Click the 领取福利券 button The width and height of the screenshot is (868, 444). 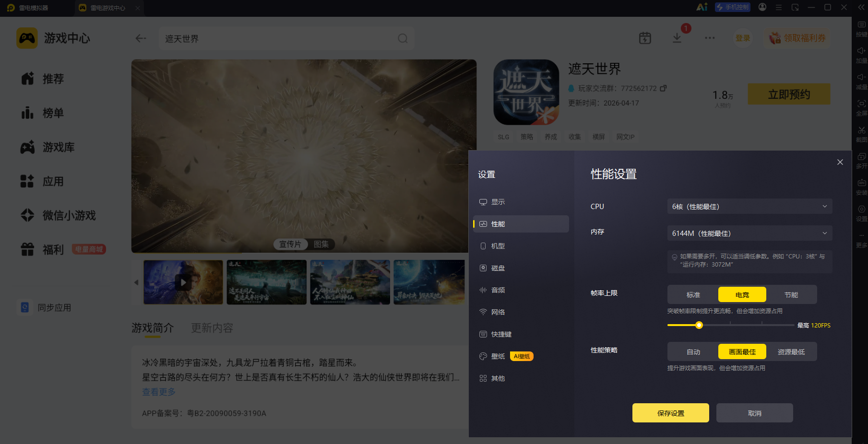(797, 38)
